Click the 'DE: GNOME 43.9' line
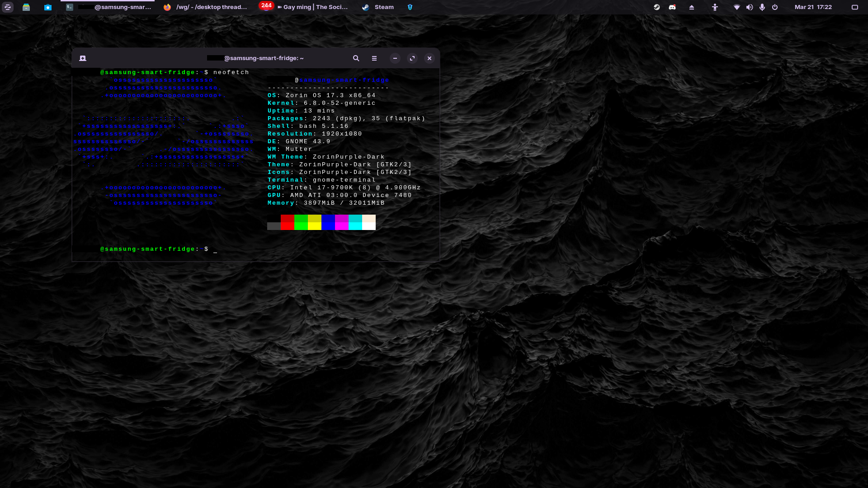The height and width of the screenshot is (488, 868). pyautogui.click(x=299, y=141)
